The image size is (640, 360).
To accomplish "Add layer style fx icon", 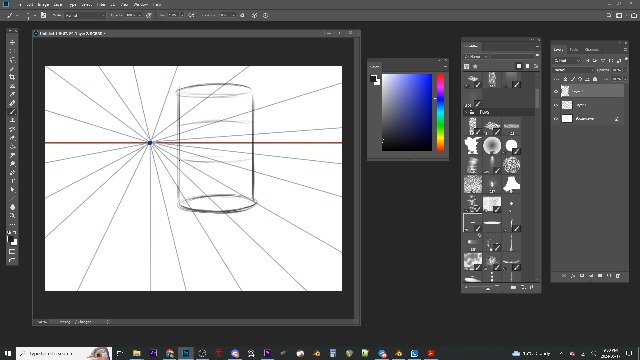I will [573, 276].
